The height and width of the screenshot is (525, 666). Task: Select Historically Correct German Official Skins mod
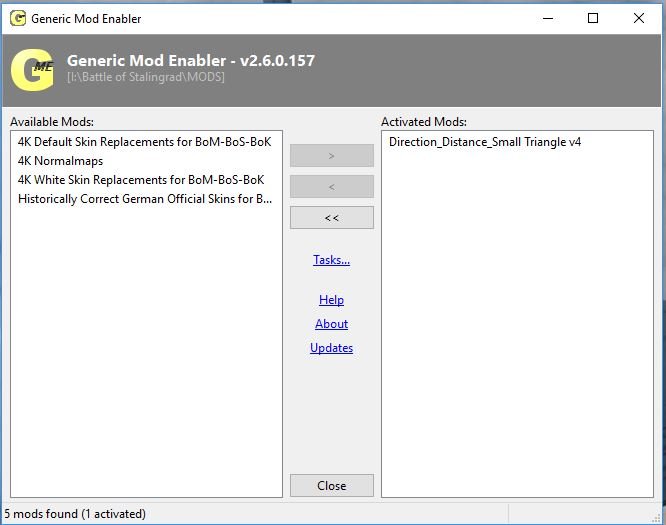point(145,199)
